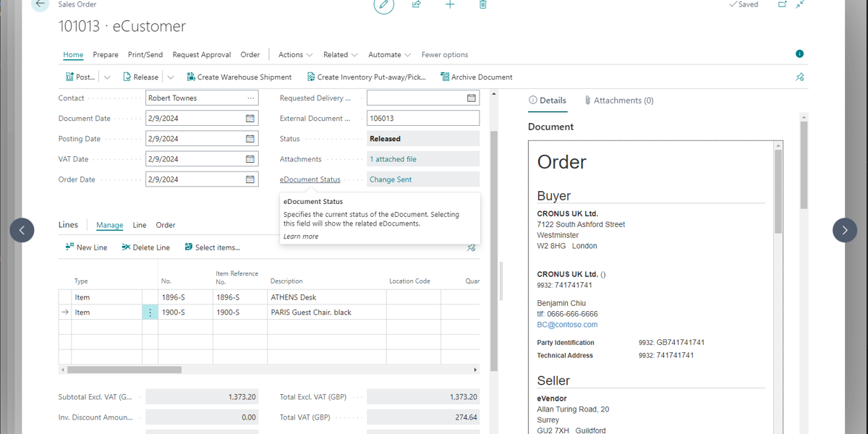The height and width of the screenshot is (434, 868).
Task: Click the plus icon to create new order
Action: pos(450,4)
